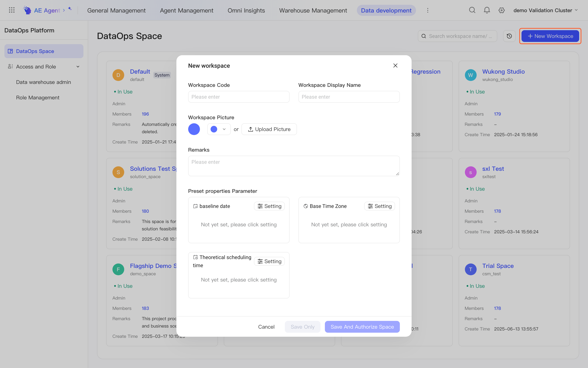Screen dimensions: 588x368
Task: Open the more options vertical dots menu
Action: (x=428, y=10)
